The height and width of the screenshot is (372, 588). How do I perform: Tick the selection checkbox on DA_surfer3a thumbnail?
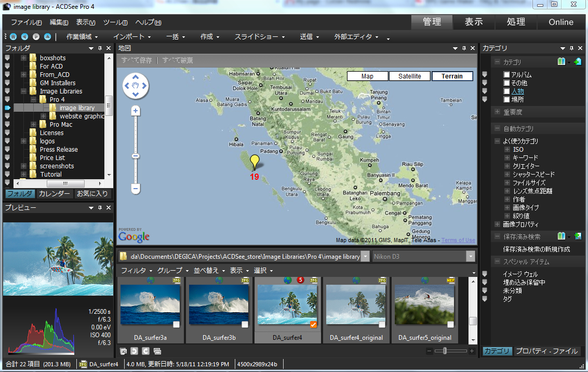click(x=176, y=325)
